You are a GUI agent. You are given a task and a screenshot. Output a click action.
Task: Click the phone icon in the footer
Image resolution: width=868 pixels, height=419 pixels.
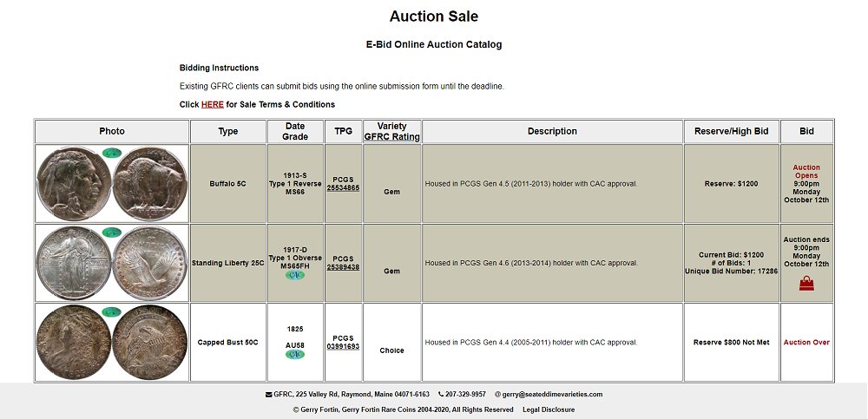(441, 395)
